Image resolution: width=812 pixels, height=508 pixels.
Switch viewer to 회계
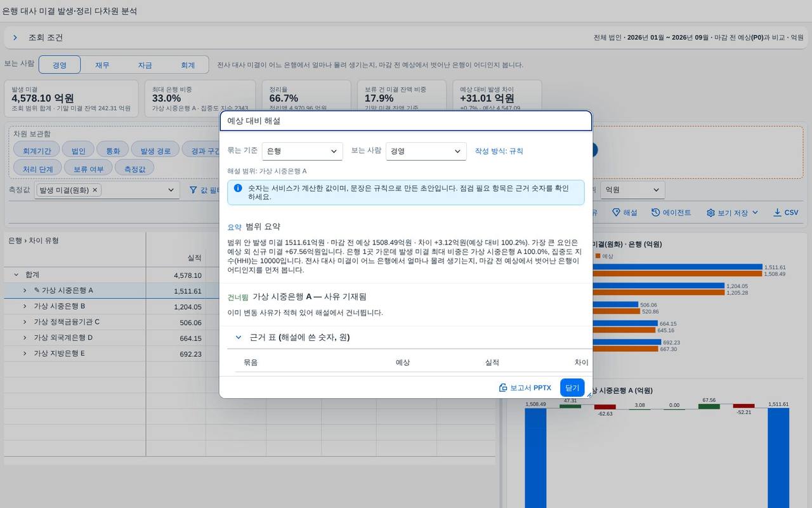pos(188,65)
